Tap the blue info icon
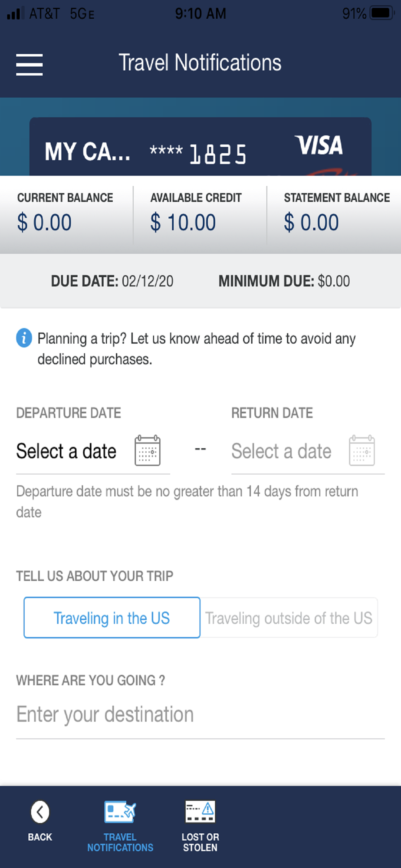 [x=24, y=338]
